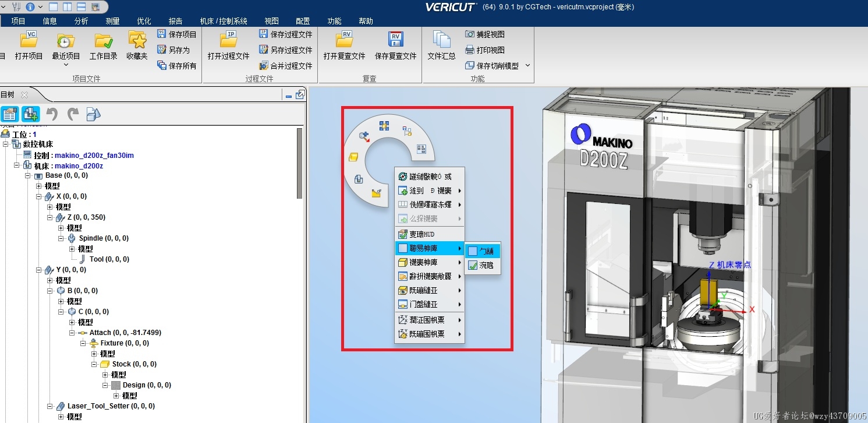
Task: Open the dropdown arrow beside the info icon
Action: (x=40, y=7)
